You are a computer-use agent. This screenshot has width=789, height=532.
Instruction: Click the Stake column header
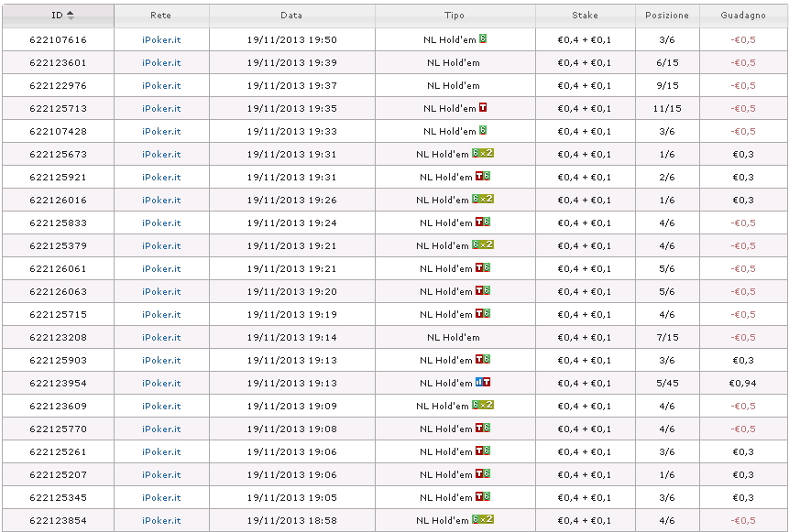(x=585, y=16)
